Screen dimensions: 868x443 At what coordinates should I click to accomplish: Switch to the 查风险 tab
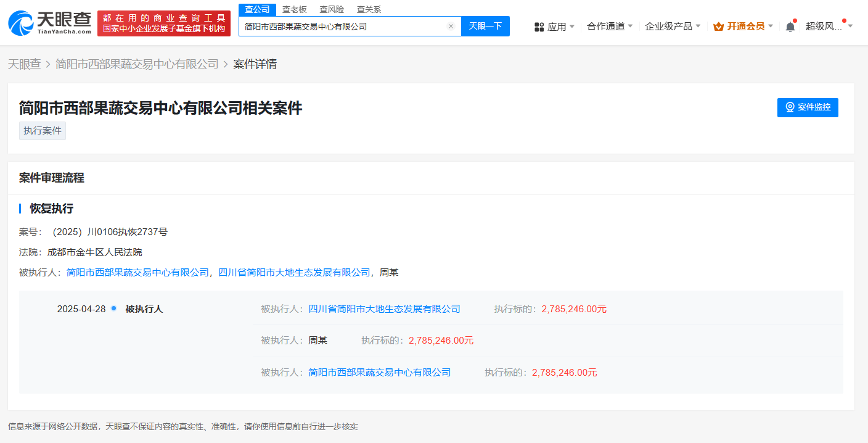pos(332,9)
